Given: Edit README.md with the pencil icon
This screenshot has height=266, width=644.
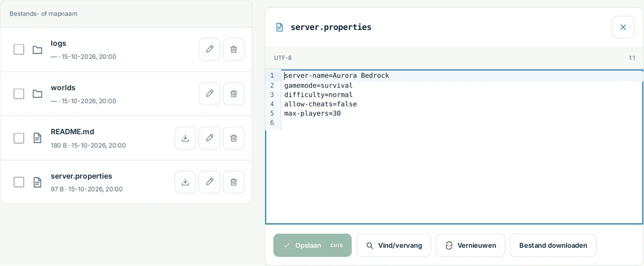Looking at the screenshot, I should pos(209,138).
